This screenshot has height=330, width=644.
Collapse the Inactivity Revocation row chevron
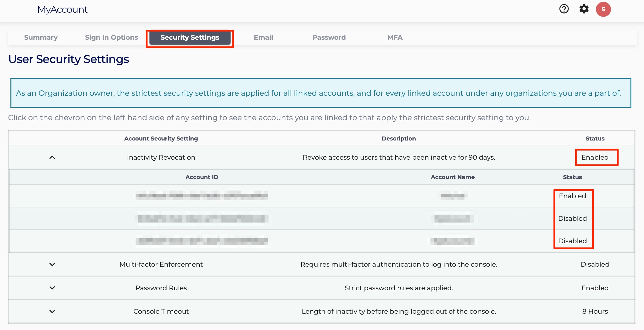[52, 157]
